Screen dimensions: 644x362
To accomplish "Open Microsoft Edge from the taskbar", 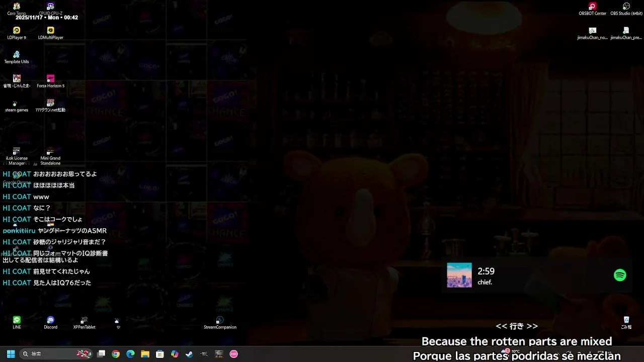I will click(130, 354).
